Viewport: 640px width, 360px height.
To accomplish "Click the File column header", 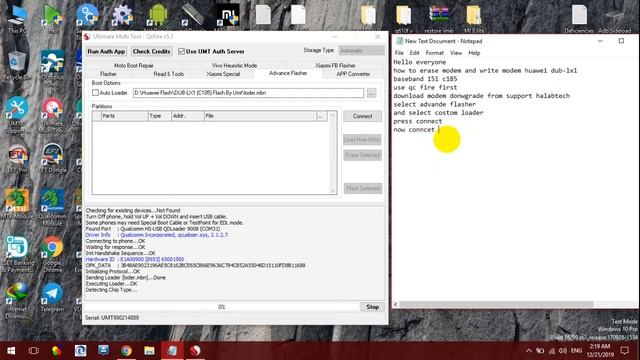I will (260, 116).
